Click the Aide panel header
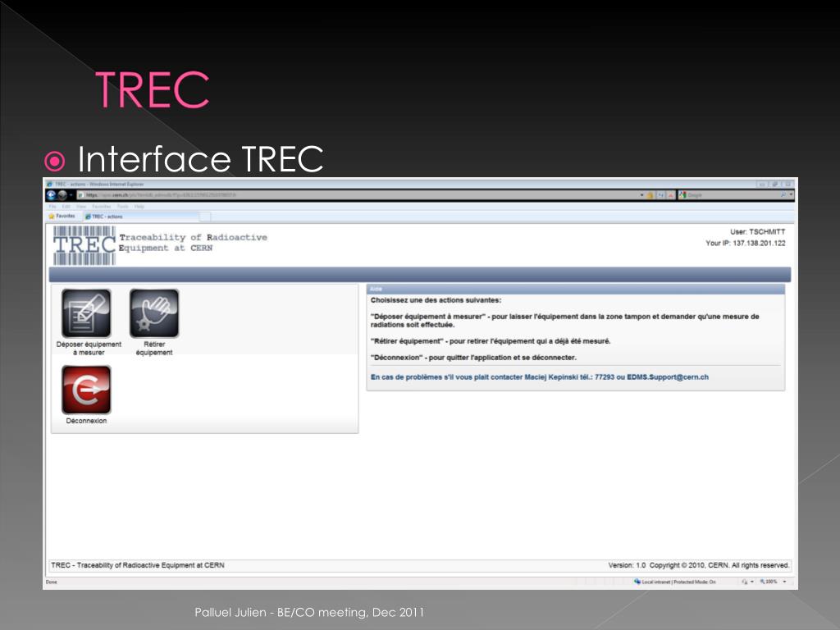This screenshot has width=840, height=630. 576,289
